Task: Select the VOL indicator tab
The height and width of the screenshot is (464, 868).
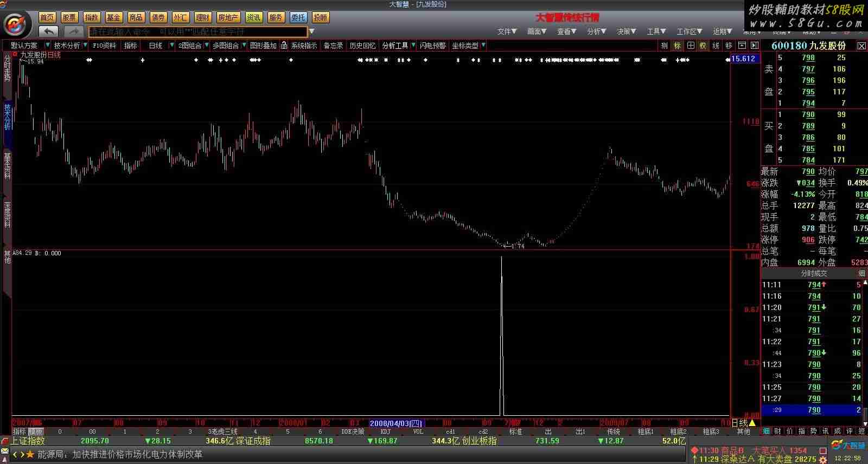Action: click(418, 431)
